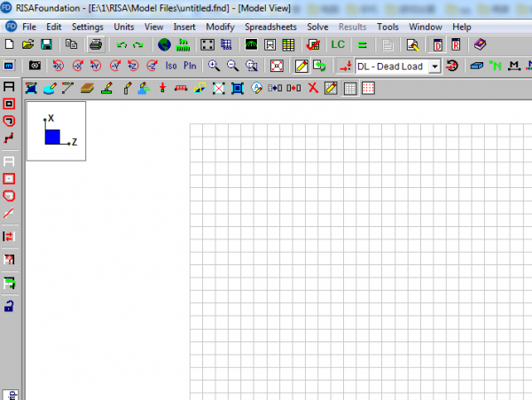This screenshot has width=532, height=400.
Task: Click the copy icon
Action: [x=71, y=44]
